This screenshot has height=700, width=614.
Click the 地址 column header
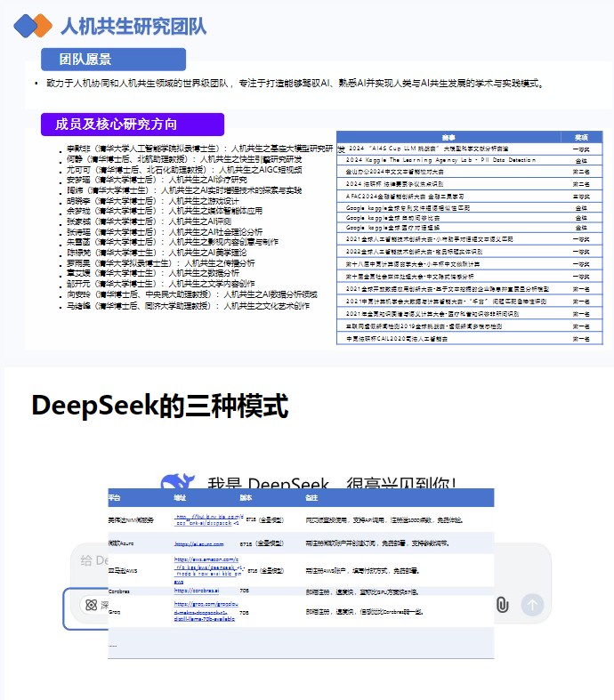180,498
